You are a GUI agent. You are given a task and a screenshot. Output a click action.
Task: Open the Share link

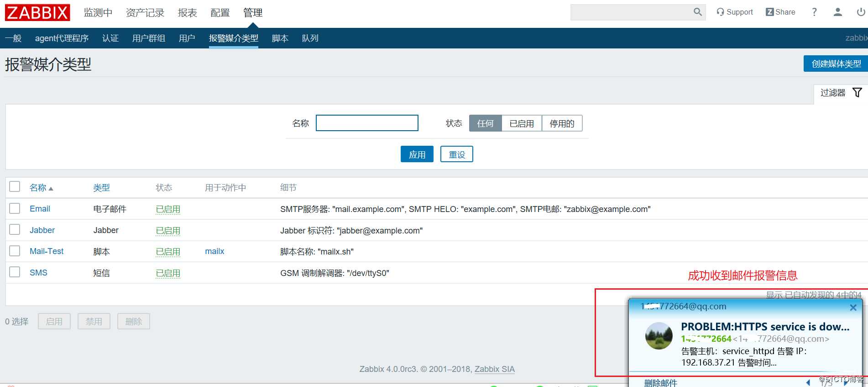780,12
